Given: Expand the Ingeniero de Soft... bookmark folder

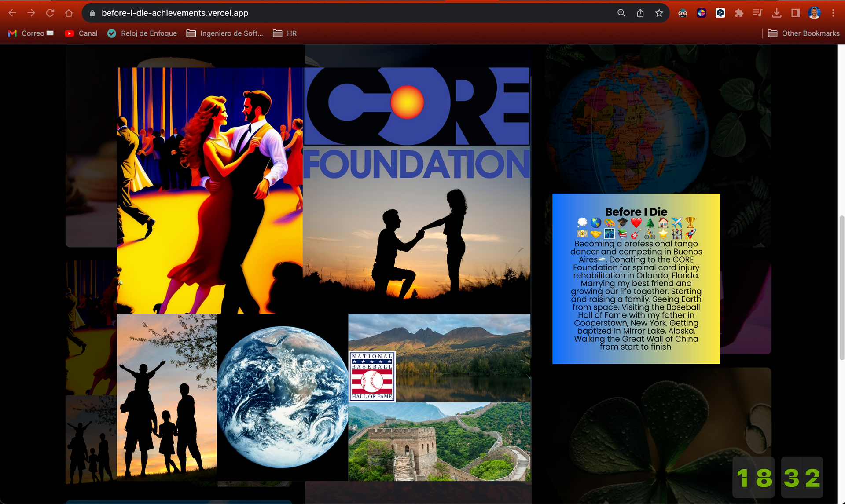Looking at the screenshot, I should [225, 33].
